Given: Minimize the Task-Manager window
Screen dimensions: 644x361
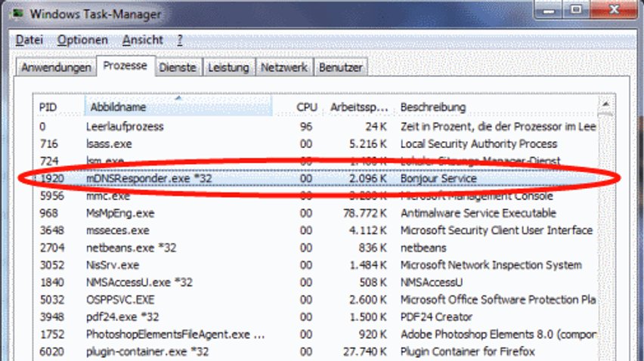Looking at the screenshot, I should click(549, 10).
